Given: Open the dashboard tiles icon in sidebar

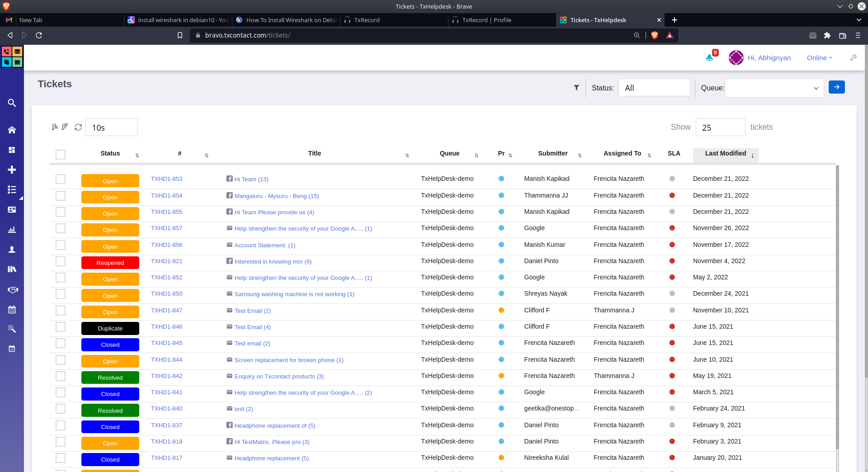Looking at the screenshot, I should tap(12, 150).
